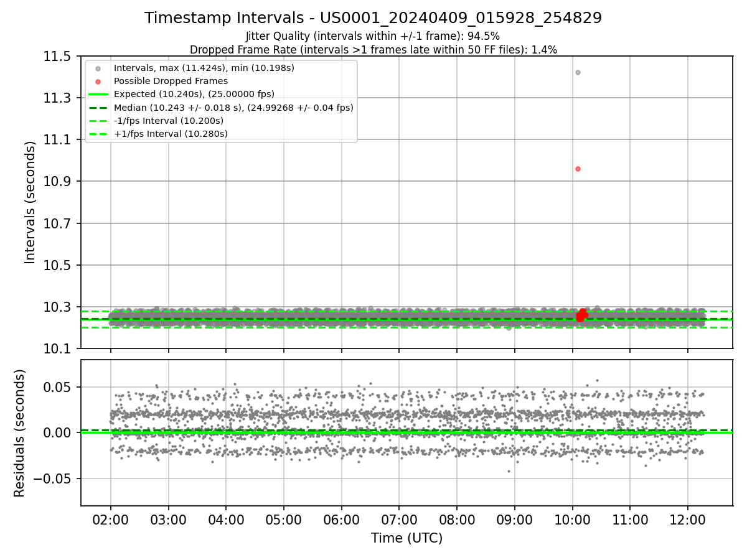Click the residual outlier point near 0.057 after 10:00

(597, 380)
